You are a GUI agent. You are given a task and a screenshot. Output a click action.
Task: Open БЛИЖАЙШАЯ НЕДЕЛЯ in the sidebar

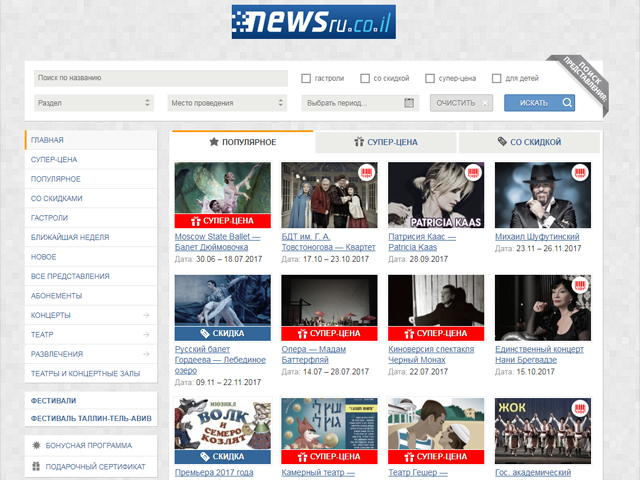[x=91, y=237]
